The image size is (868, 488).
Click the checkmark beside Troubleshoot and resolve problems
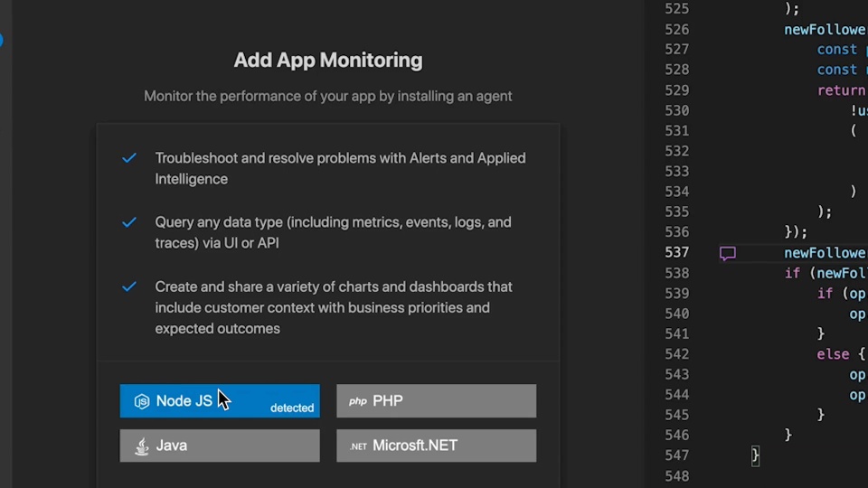[x=129, y=158]
